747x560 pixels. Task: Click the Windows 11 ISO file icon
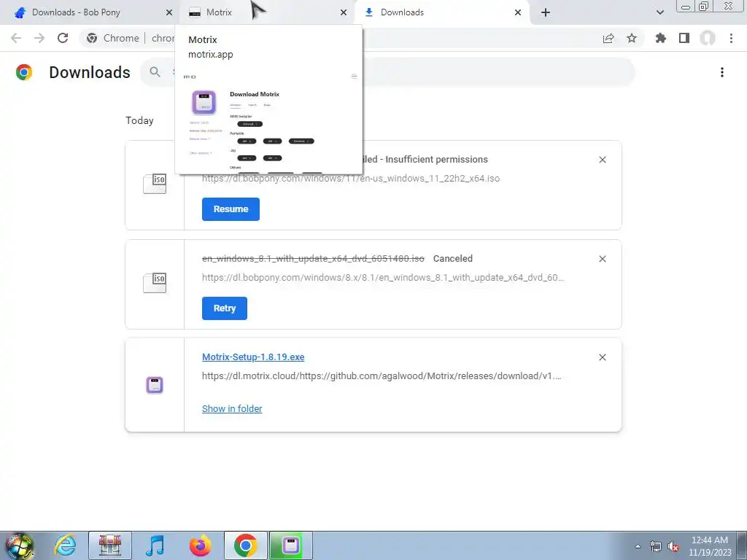pyautogui.click(x=155, y=184)
